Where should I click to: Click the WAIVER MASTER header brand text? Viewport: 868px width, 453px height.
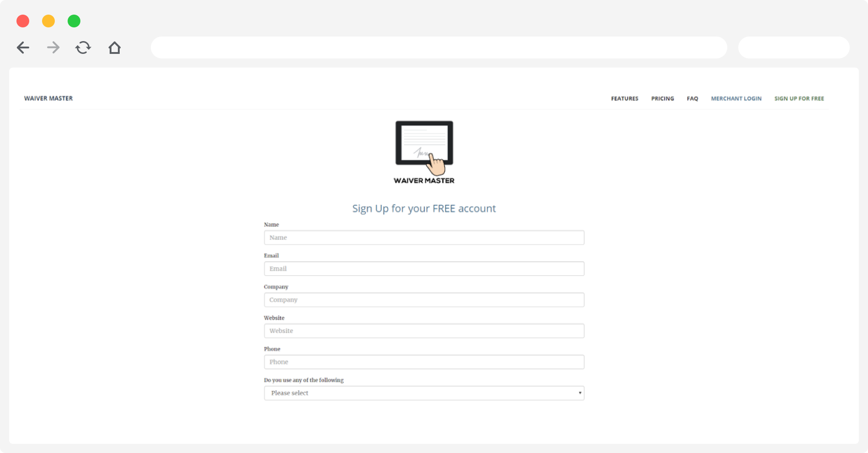48,98
